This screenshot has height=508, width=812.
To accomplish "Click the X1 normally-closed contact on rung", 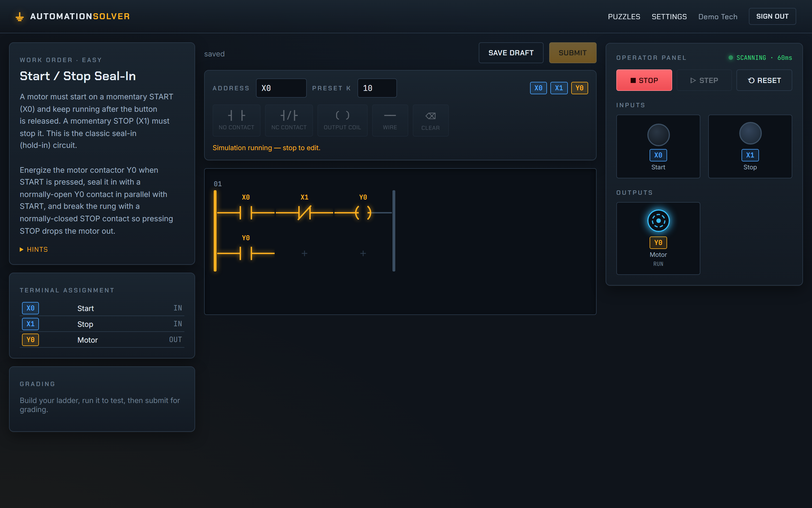I will (304, 213).
